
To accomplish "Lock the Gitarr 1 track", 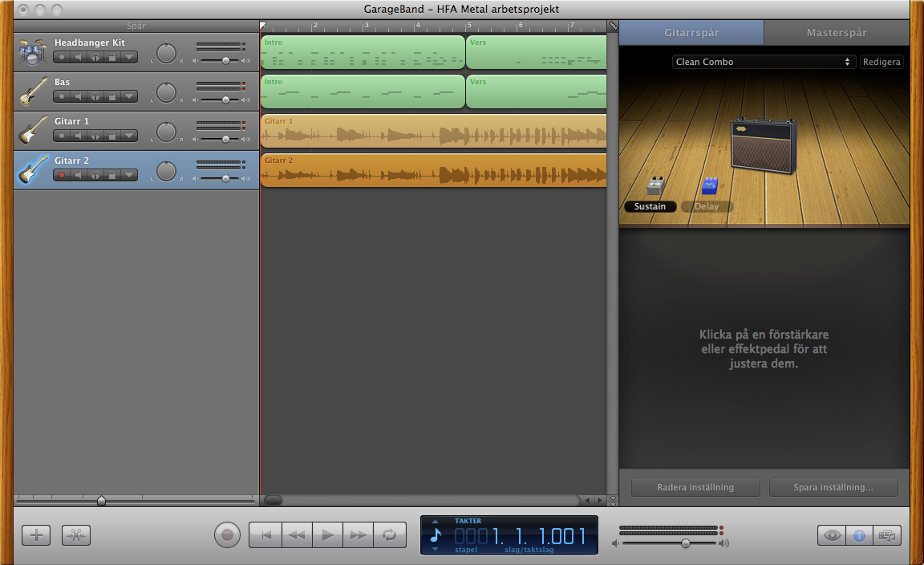I will [x=112, y=136].
